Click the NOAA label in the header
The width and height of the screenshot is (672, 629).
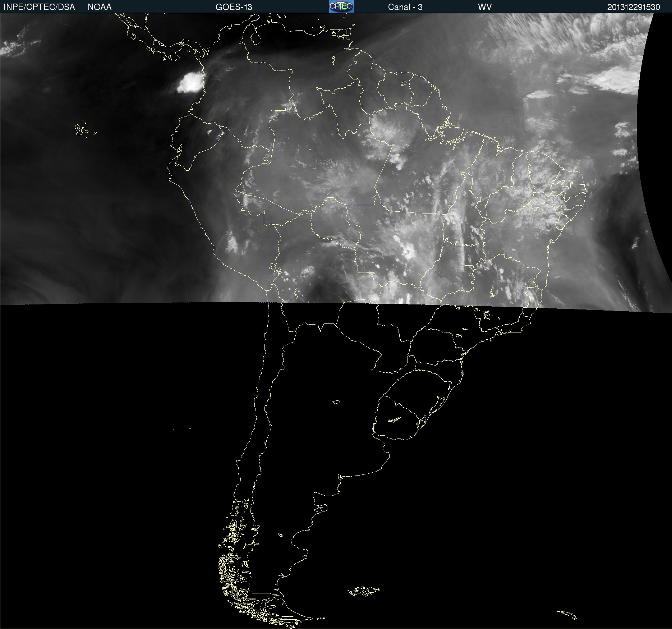(100, 7)
